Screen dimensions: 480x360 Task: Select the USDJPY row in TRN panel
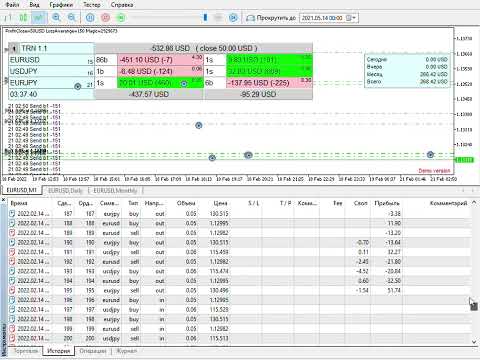click(x=51, y=71)
